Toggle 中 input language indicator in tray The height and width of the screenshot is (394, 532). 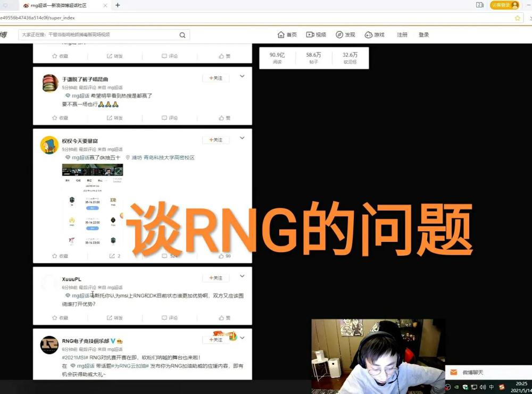pos(491,387)
